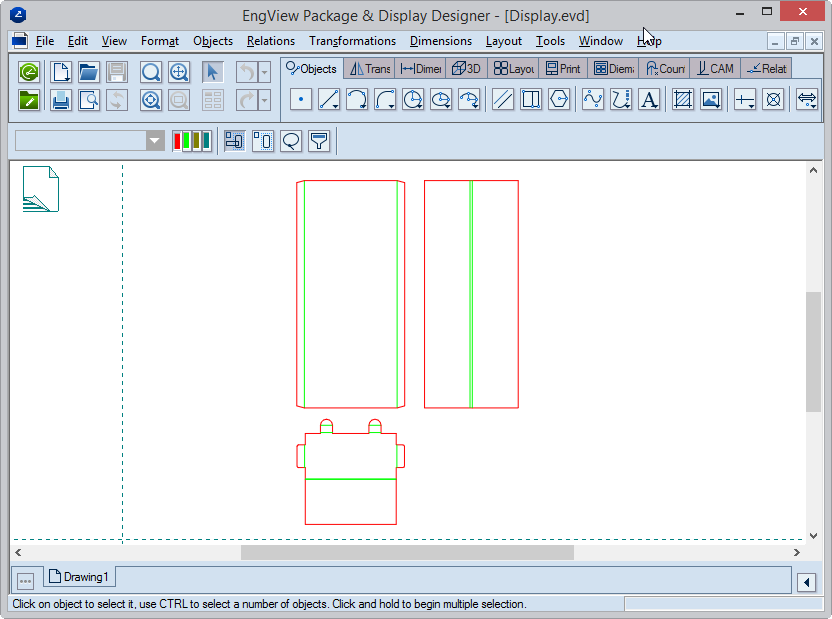Image resolution: width=832 pixels, height=619 pixels.
Task: Choose the Hatch fill tool
Action: 683,99
